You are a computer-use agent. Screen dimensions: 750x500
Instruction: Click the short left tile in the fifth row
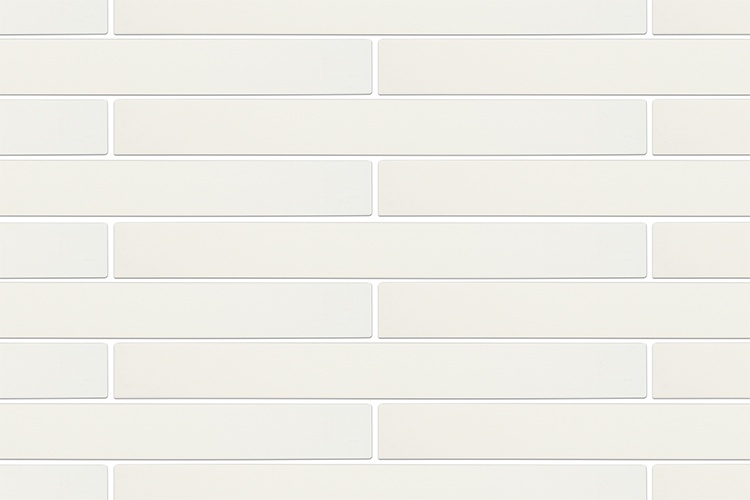click(52, 249)
